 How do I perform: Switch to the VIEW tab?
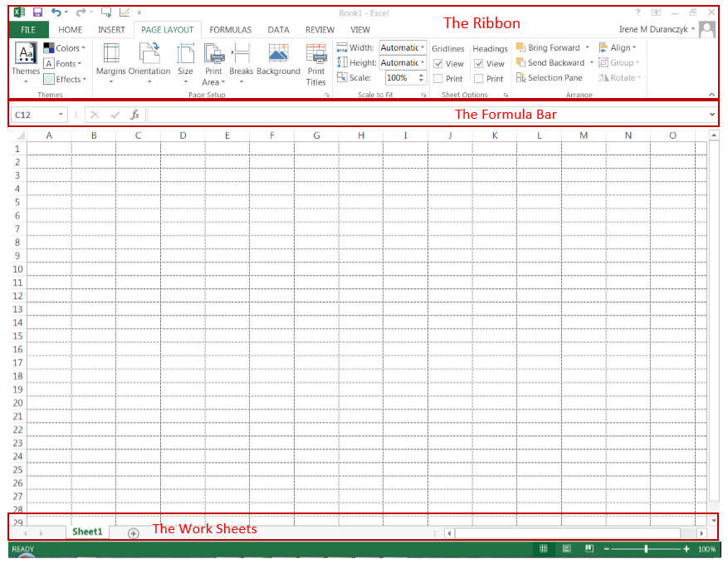click(x=360, y=30)
